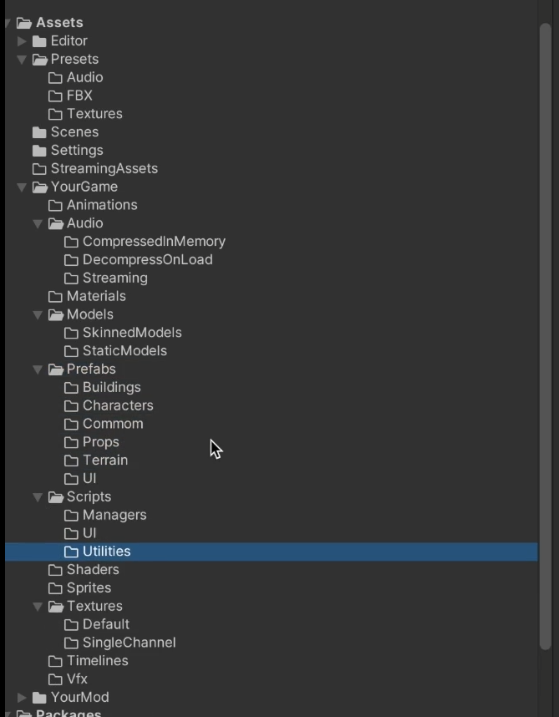Collapse the Textures folder under YourGame
Viewport: 559px width, 717px height.
click(38, 606)
